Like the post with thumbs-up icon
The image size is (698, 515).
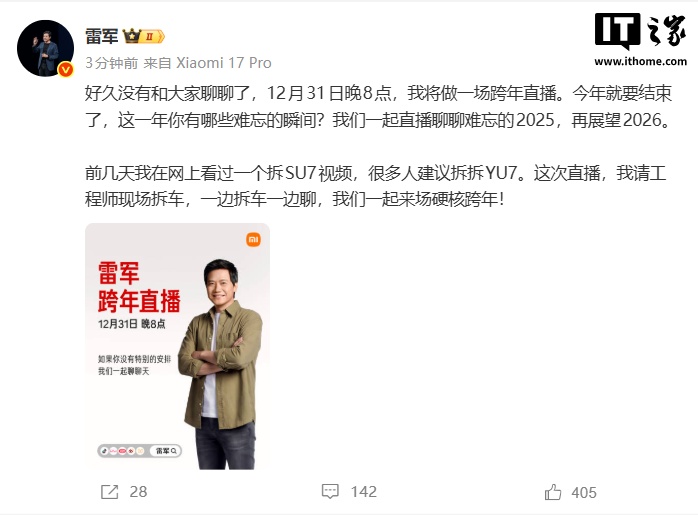coord(553,492)
